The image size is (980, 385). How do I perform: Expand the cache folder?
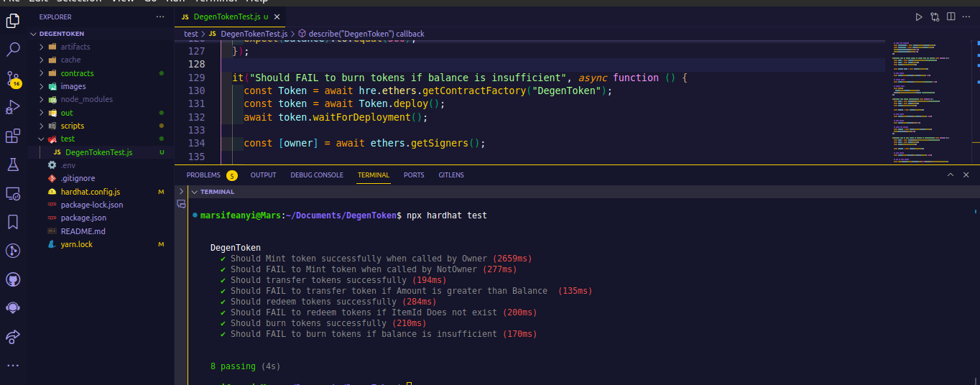coord(42,60)
